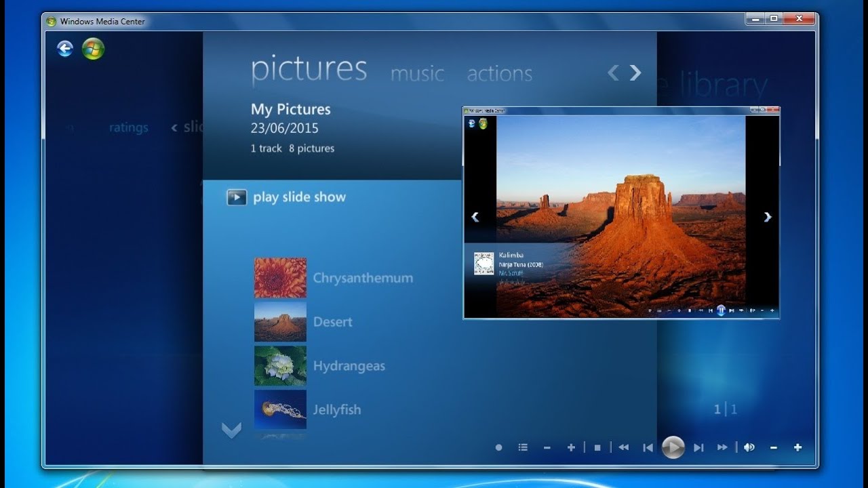The height and width of the screenshot is (488, 868).
Task: Skip to next track in main transport bar
Action: [x=698, y=447]
